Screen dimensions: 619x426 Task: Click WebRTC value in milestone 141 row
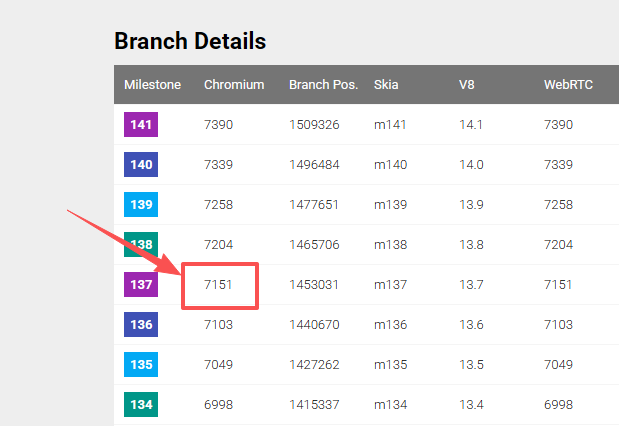(x=558, y=125)
